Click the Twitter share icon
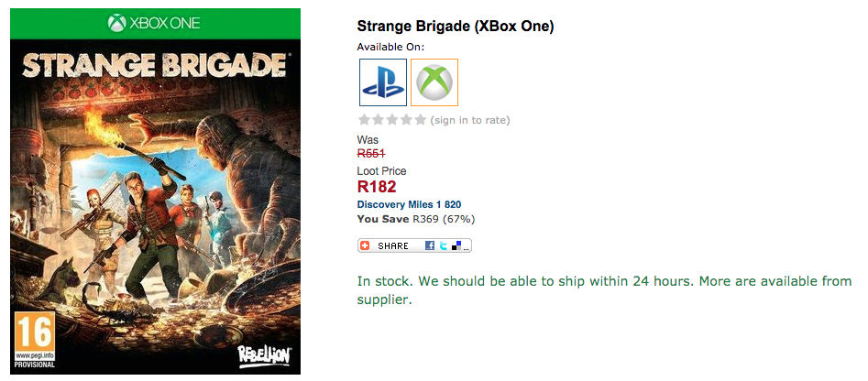 click(x=441, y=245)
